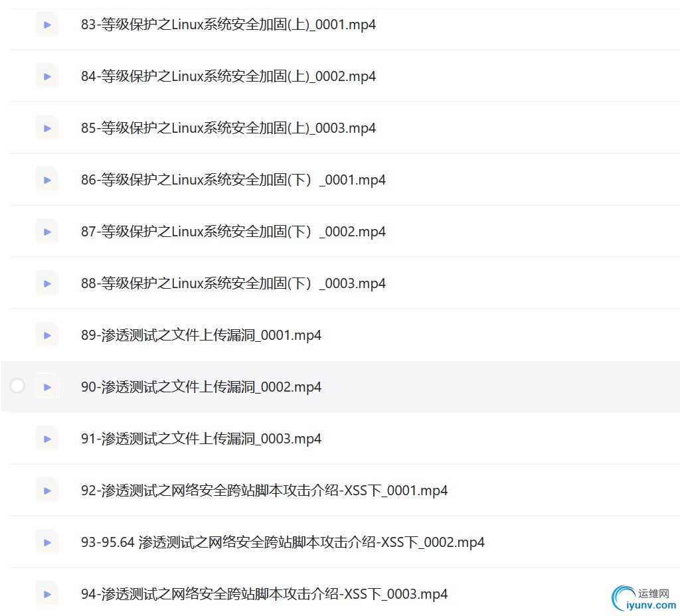
Task: Select file name 93-95.64 渗透测试 XSS下_0002.mp4
Action: [283, 542]
